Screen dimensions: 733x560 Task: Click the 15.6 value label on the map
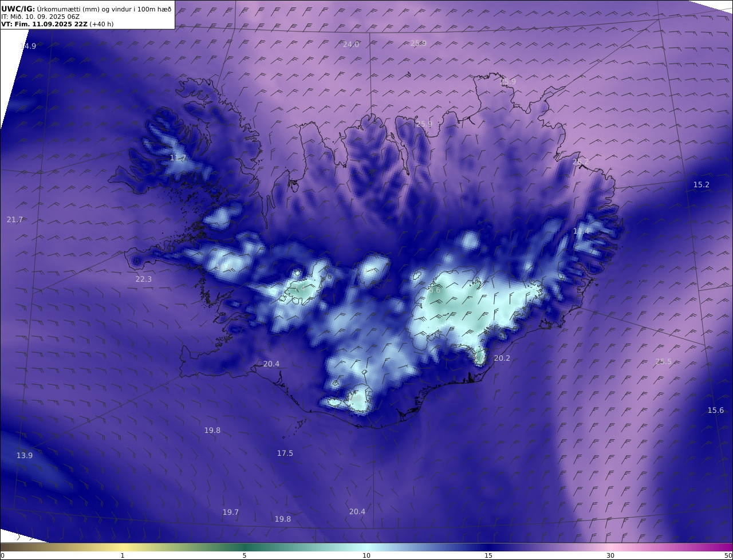tap(716, 411)
